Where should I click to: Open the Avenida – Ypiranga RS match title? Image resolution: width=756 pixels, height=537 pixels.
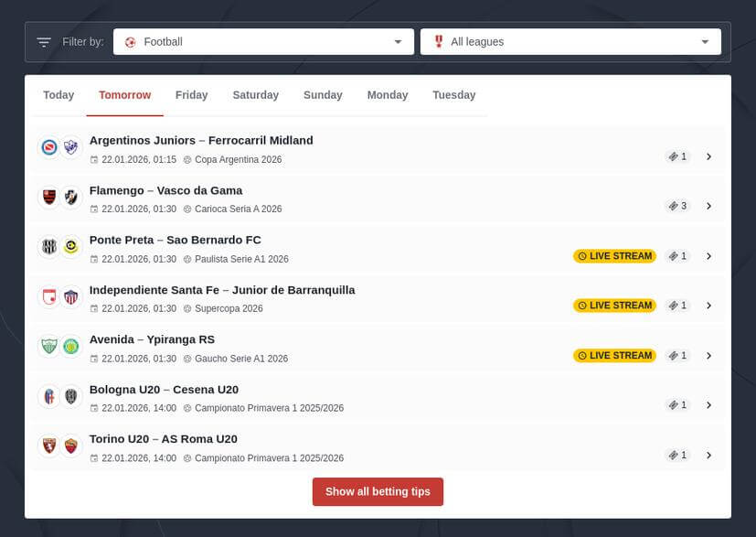tap(152, 339)
